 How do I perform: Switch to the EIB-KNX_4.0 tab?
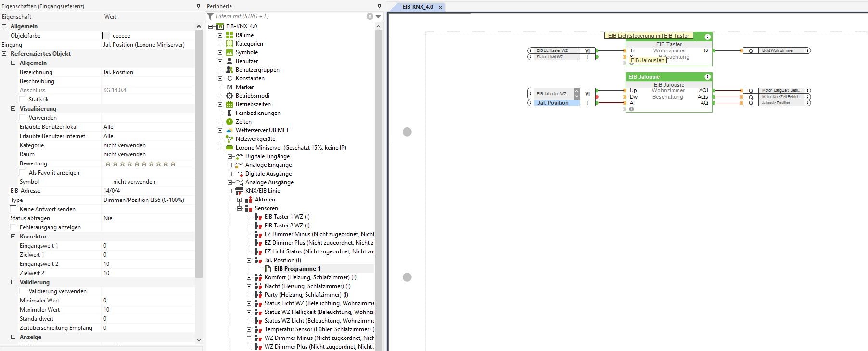[418, 7]
